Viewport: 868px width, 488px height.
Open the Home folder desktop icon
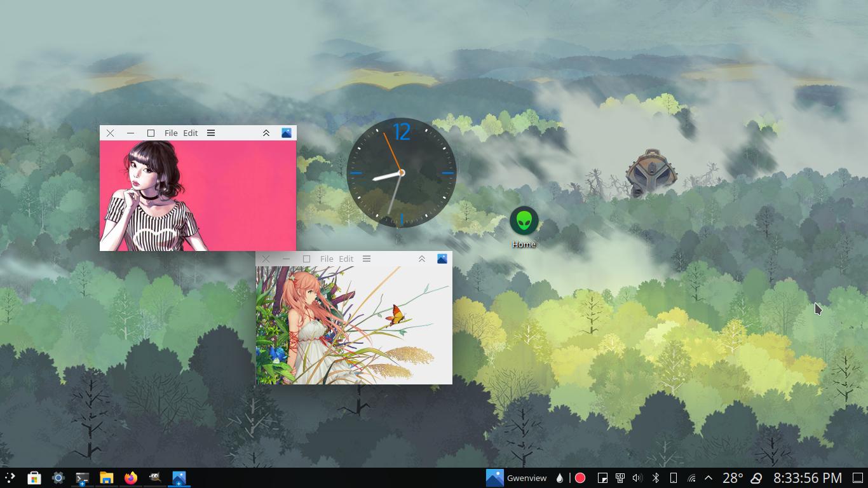tap(524, 227)
